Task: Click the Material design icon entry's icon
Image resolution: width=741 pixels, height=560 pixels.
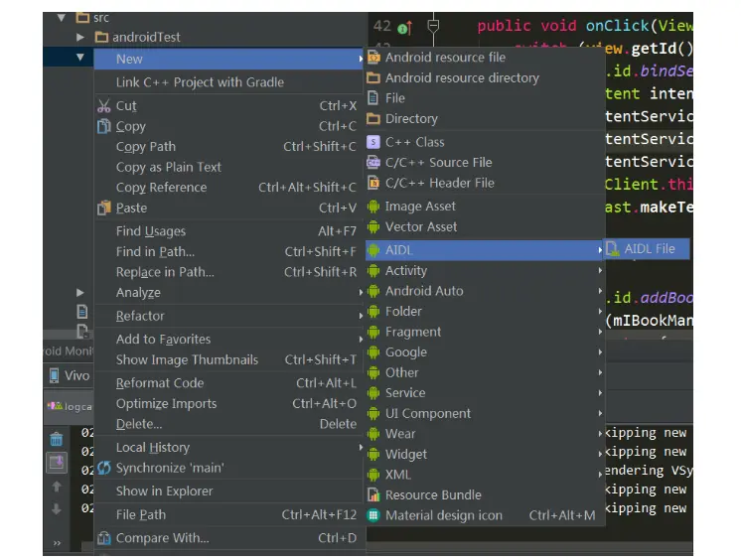Action: 373,515
